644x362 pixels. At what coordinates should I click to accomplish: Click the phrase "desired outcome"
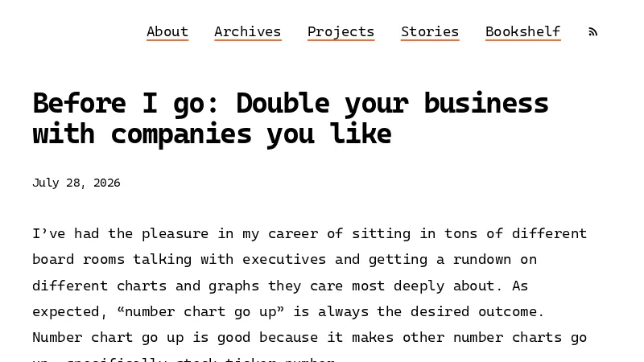click(x=473, y=311)
